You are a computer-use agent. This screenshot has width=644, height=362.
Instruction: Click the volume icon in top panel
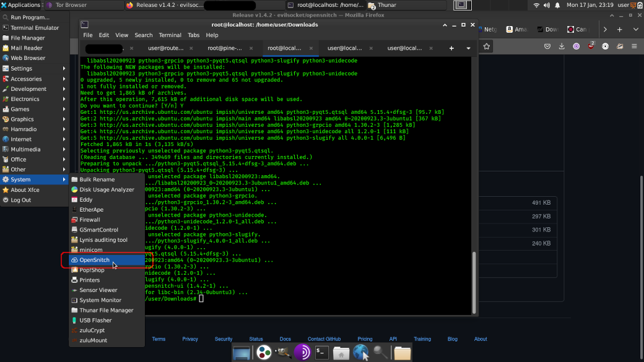click(x=547, y=5)
